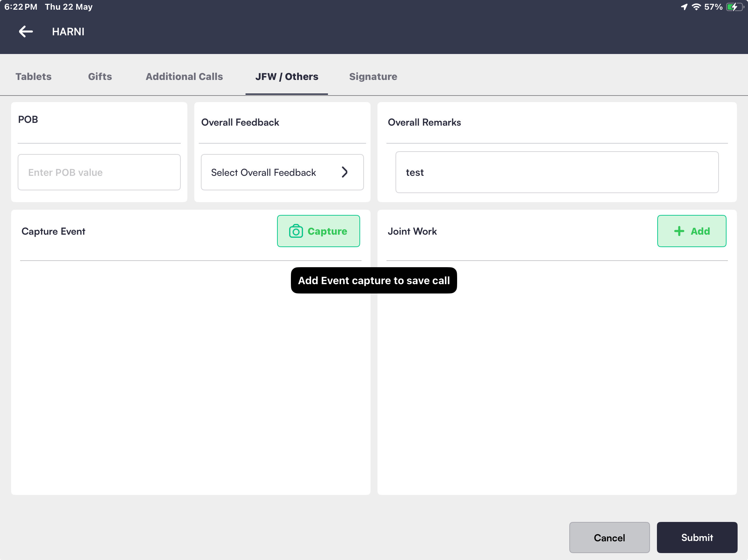Click the Overall Remarks text box
748x560 pixels.
coord(557,172)
